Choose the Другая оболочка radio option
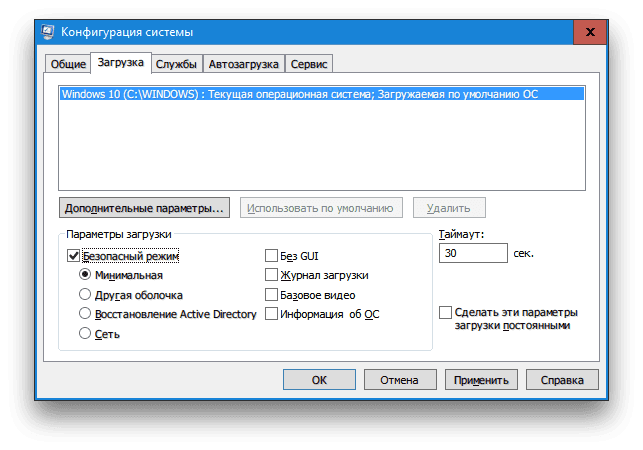This screenshot has width=643, height=450. pyautogui.click(x=86, y=295)
